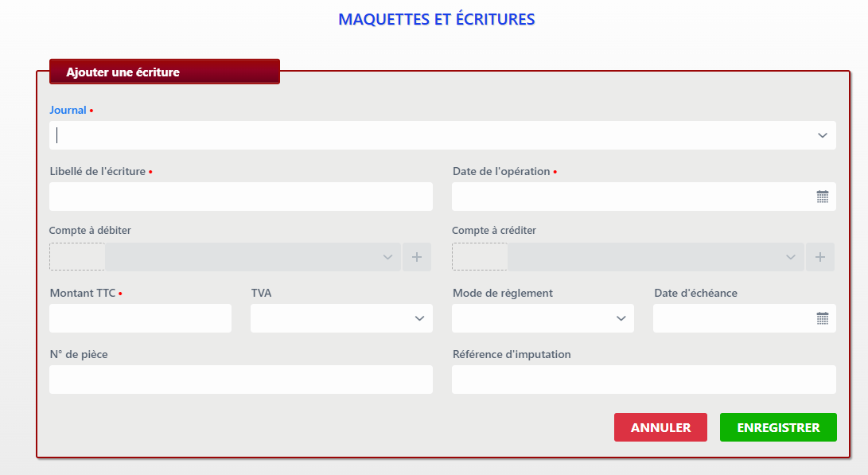Viewport: 868px width, 475px height.
Task: Click plus icon beside Compte à débiter
Action: click(416, 257)
